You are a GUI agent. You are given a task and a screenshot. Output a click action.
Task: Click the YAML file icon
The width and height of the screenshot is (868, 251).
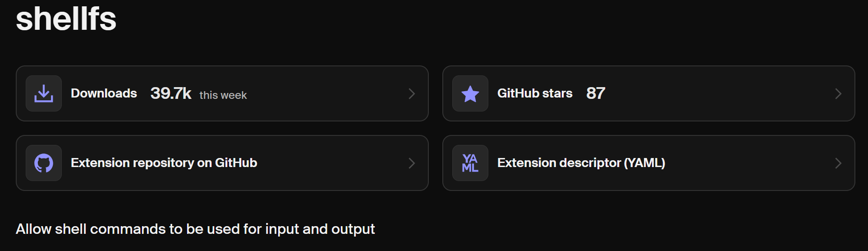click(470, 163)
